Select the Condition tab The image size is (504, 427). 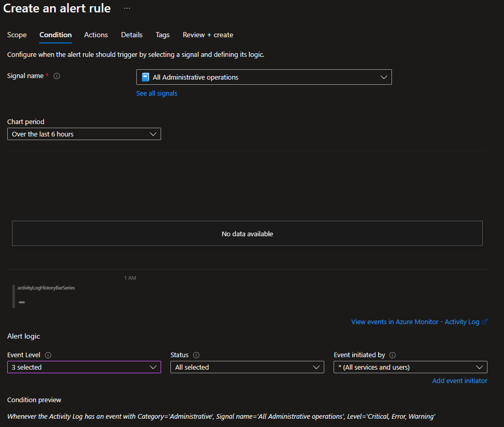pyautogui.click(x=56, y=35)
